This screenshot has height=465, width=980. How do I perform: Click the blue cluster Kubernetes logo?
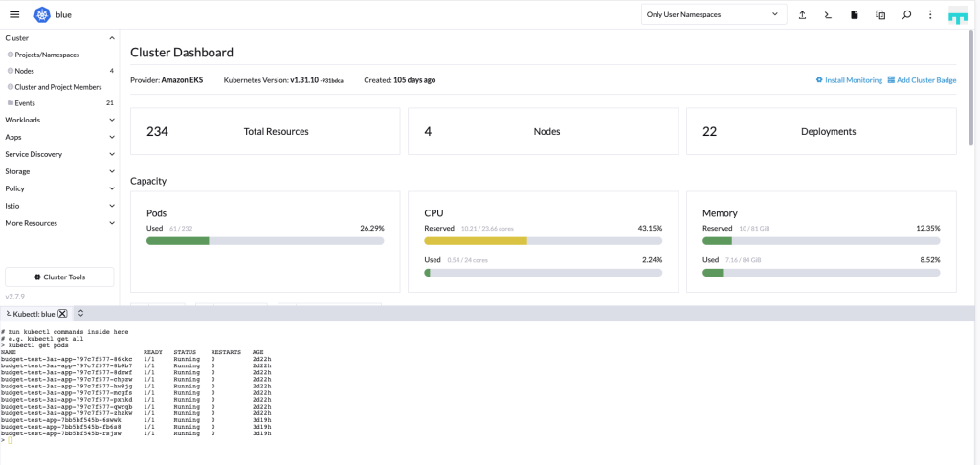coord(43,14)
